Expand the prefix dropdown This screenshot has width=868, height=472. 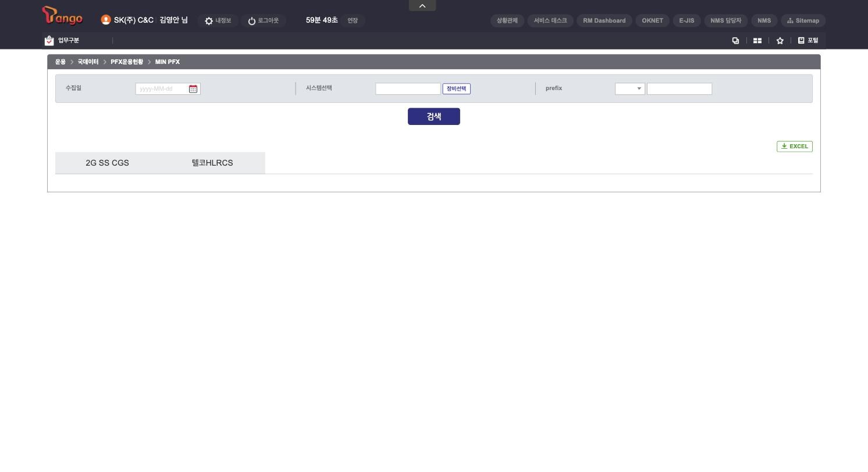pos(630,88)
